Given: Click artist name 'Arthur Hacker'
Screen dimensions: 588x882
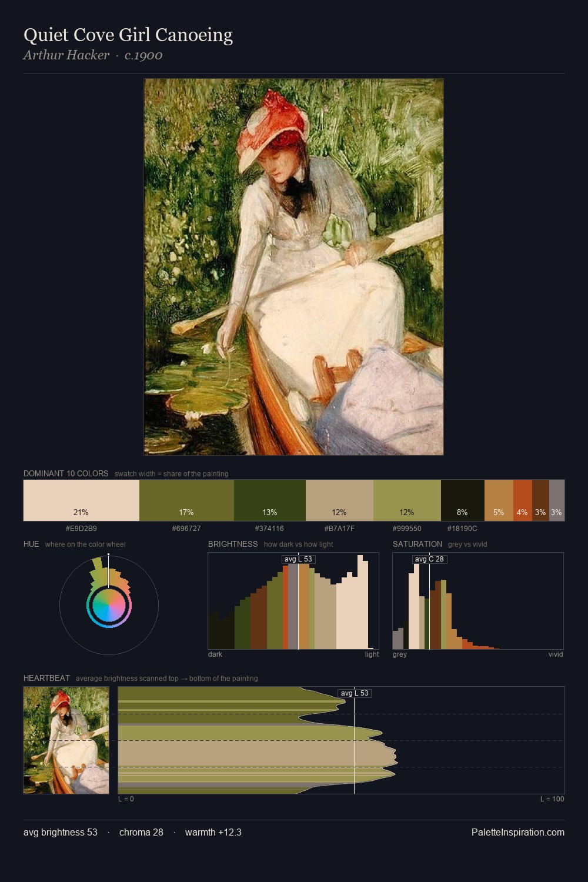Looking at the screenshot, I should [66, 55].
